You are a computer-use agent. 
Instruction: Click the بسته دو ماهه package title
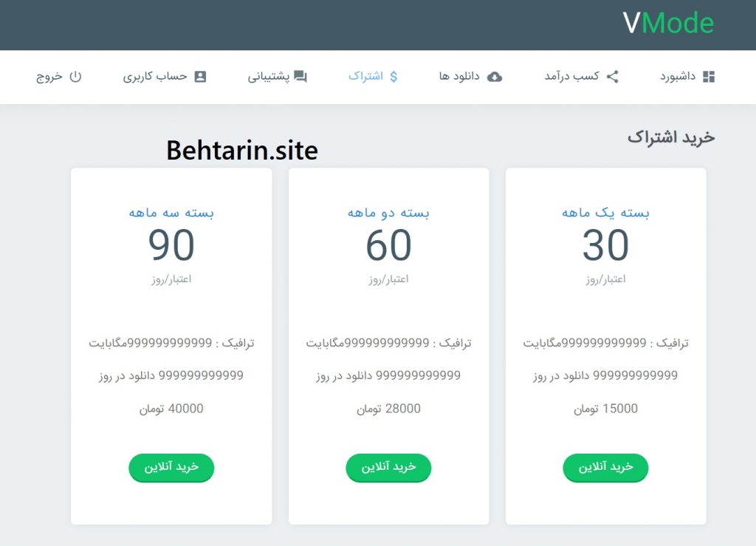point(388,213)
